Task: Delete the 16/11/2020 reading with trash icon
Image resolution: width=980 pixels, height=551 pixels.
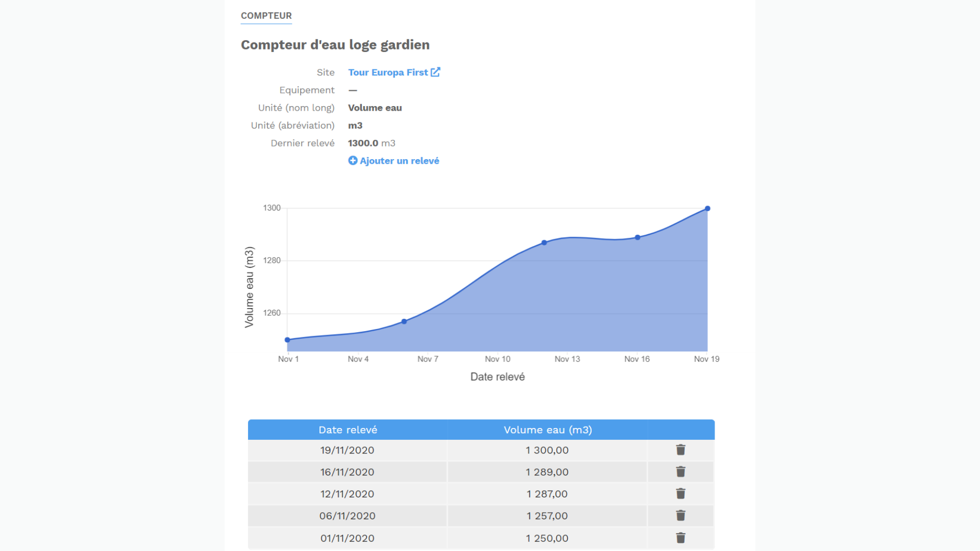Action: point(680,472)
